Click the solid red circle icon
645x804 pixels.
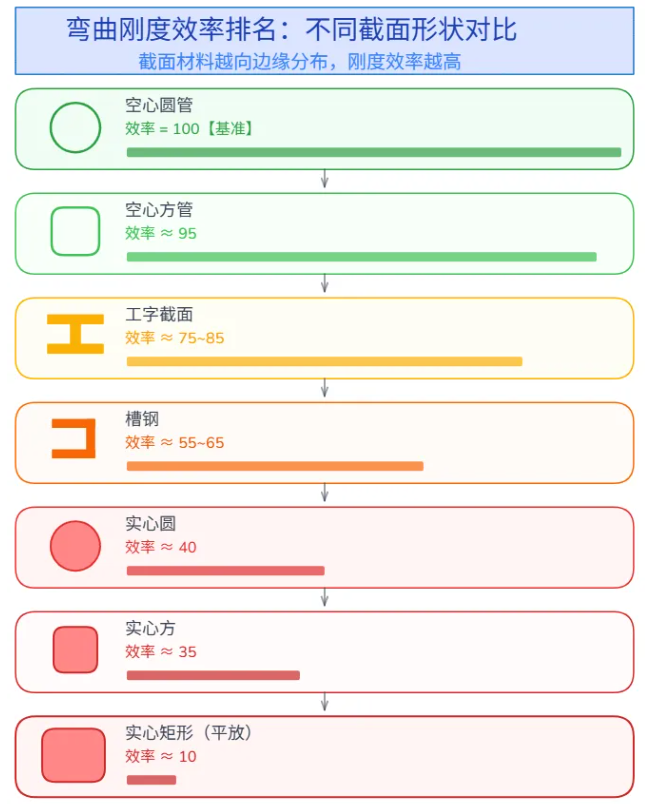coord(75,546)
